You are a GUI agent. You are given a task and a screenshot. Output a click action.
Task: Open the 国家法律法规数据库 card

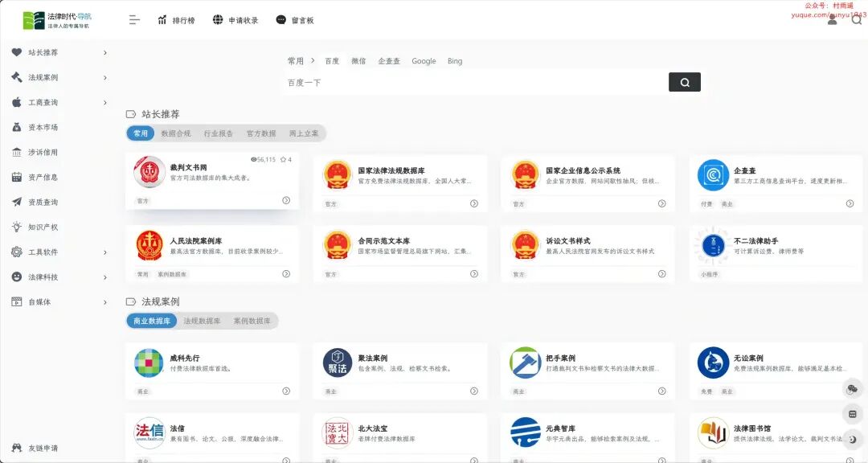click(x=400, y=183)
